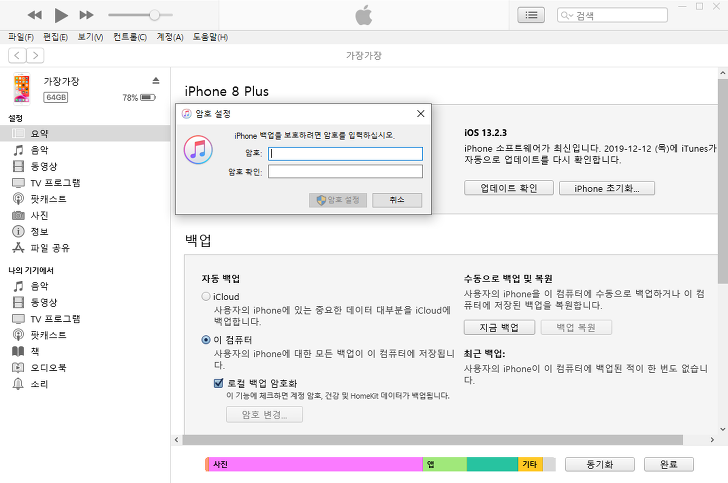This screenshot has width=728, height=483.
Task: Select 요약 in settings sidebar
Action: (x=85, y=133)
